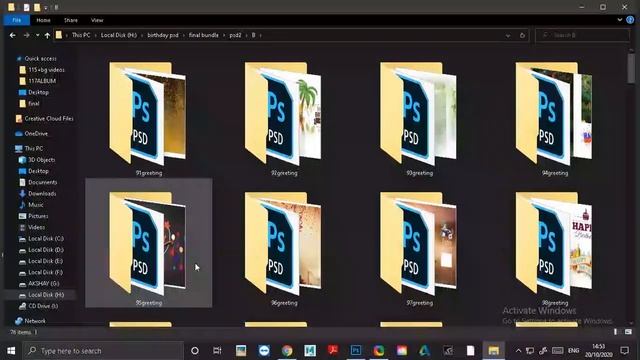Click the Search B input box
Viewport: 640px width, 360px height.
[x=582, y=36]
